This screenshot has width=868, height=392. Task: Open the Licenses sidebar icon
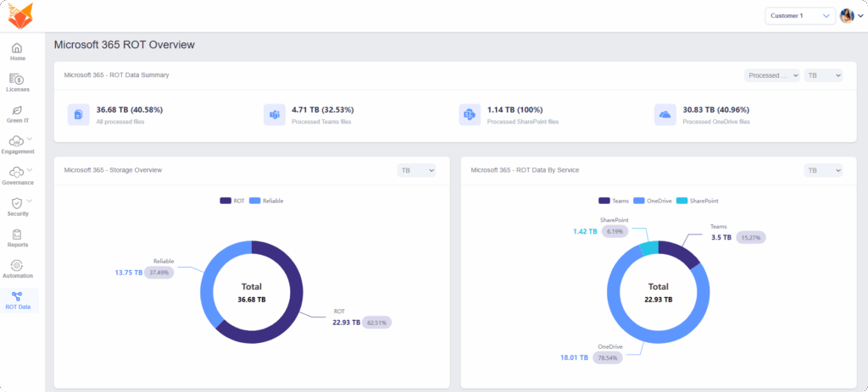tap(17, 79)
